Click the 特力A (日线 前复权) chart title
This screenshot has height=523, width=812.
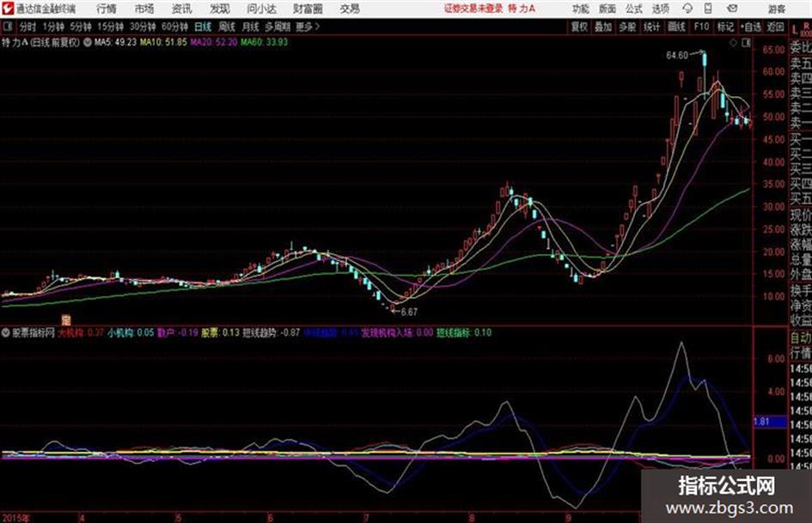[x=41, y=42]
